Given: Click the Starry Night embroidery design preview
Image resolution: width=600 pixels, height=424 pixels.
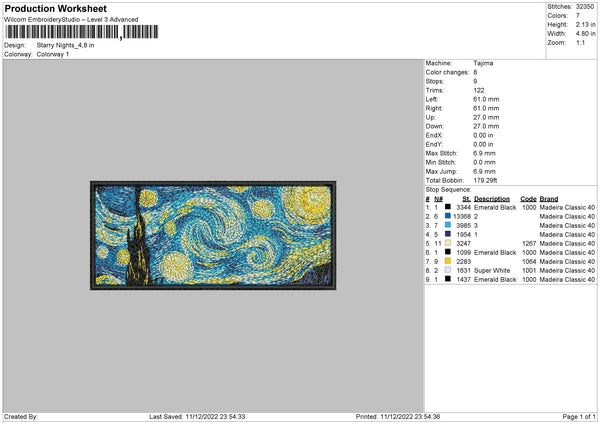Looking at the screenshot, I should coord(213,235).
